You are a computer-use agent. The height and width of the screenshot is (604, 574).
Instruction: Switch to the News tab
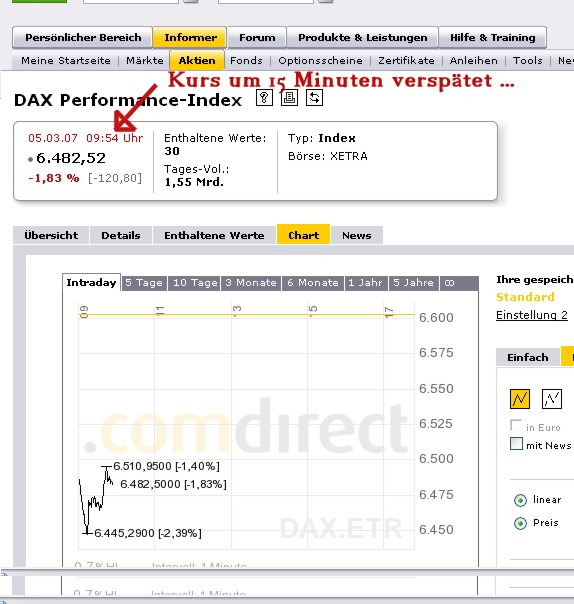coord(357,235)
